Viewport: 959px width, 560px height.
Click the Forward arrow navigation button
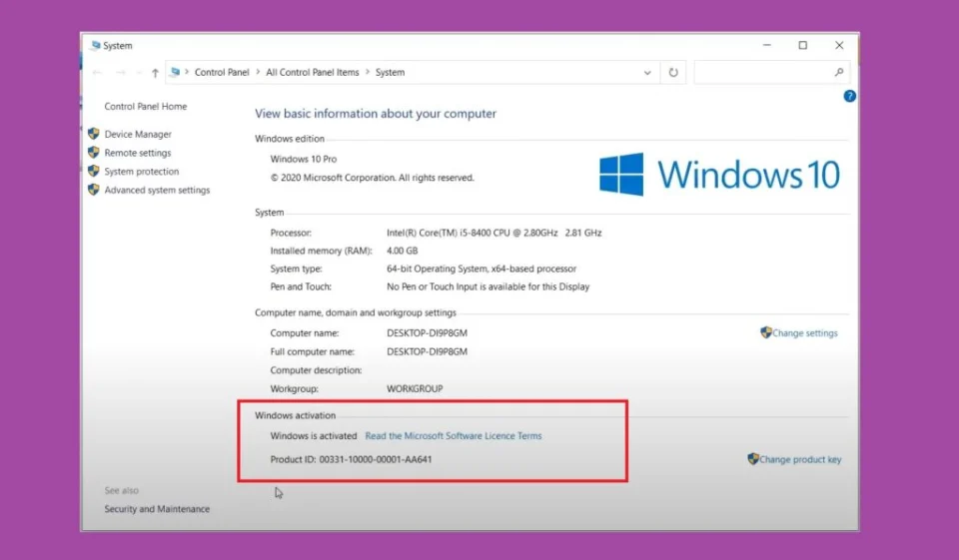[x=121, y=73]
